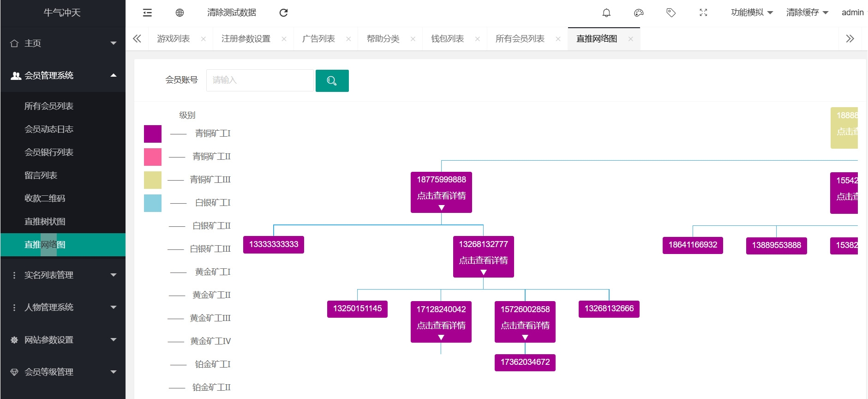Click 清除测试数据 in the top bar
This screenshot has height=399, width=868.
[232, 13]
